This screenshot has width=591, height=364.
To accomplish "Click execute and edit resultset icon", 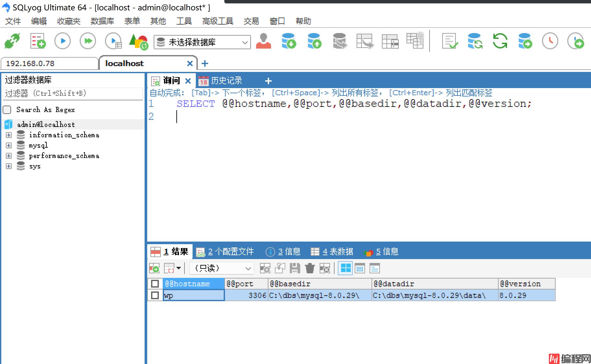I will [x=113, y=41].
